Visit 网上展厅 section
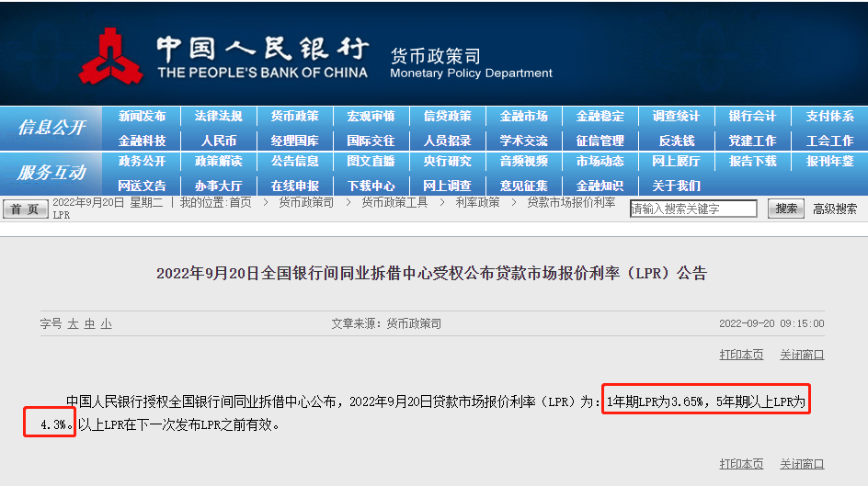This screenshot has height=486, width=868. [676, 161]
